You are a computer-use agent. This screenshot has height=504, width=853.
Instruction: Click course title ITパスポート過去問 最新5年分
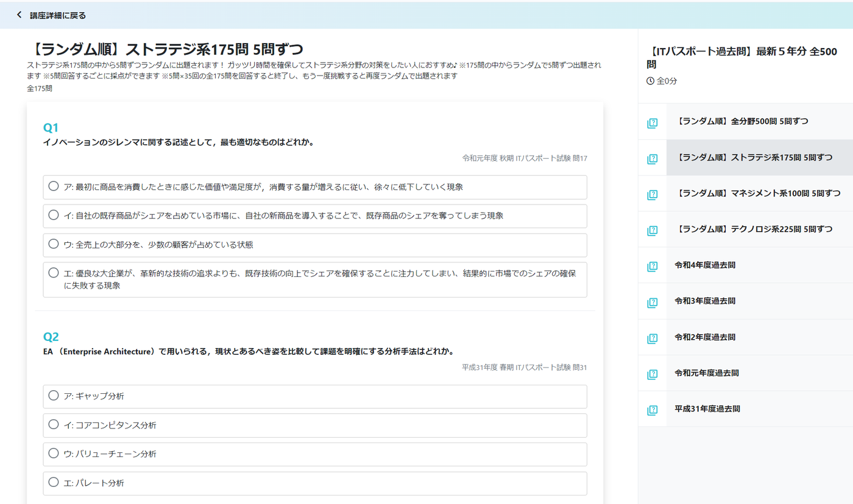[x=742, y=58]
